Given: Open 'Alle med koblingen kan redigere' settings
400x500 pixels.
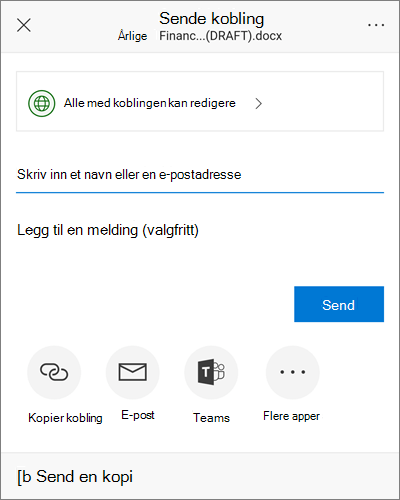Looking at the screenshot, I should [x=200, y=101].
